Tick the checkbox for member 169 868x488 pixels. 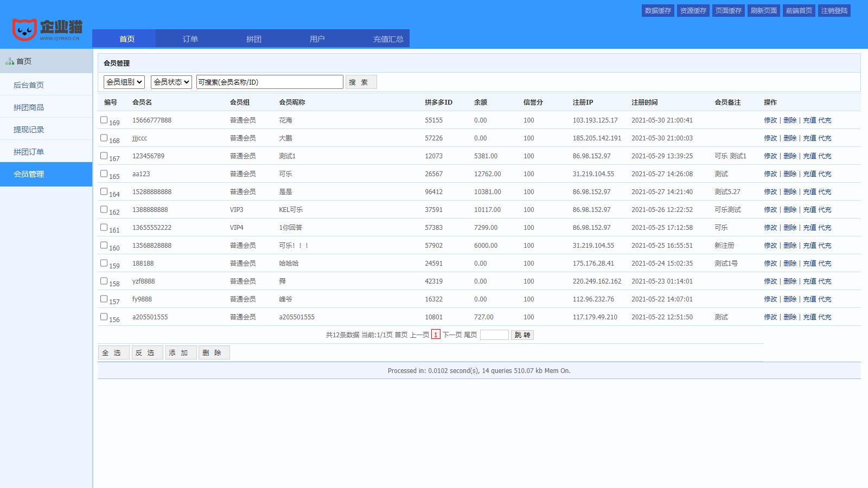click(104, 120)
